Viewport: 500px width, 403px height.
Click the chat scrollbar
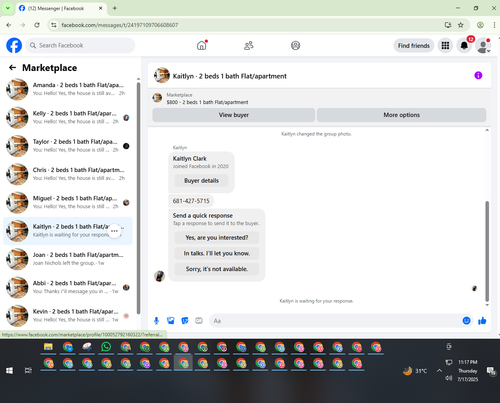click(487, 251)
